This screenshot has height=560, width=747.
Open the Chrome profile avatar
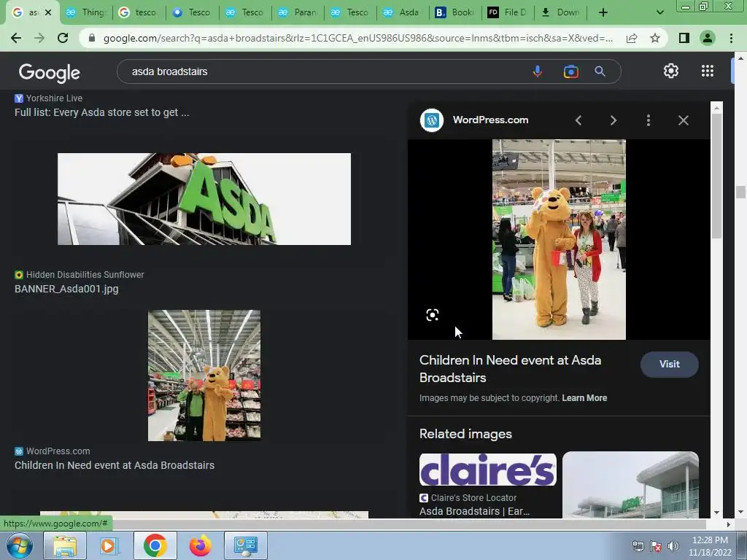click(708, 38)
